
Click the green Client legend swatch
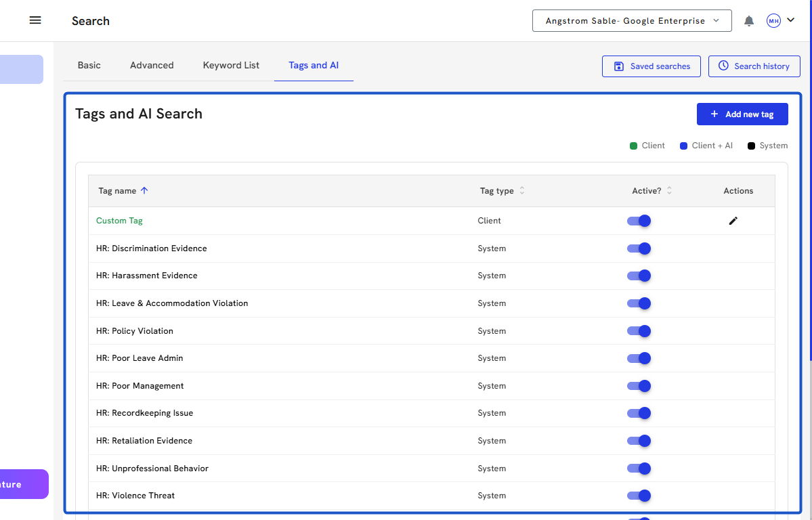(634, 146)
